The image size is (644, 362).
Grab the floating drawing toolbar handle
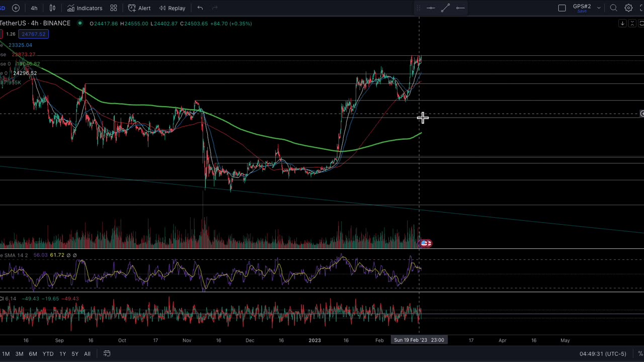pyautogui.click(x=418, y=8)
